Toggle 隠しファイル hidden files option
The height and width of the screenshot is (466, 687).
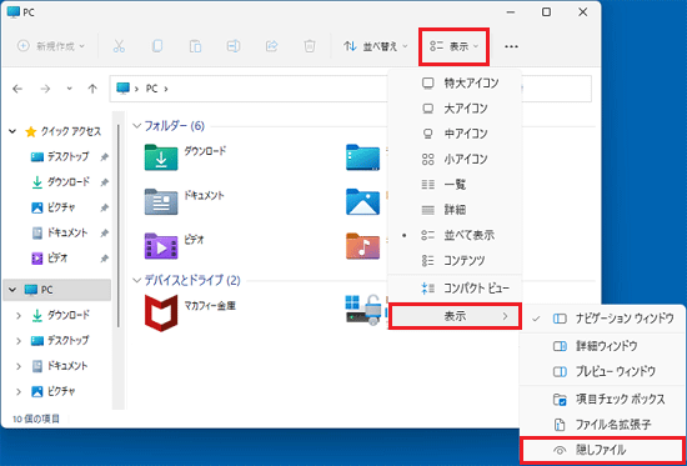click(603, 450)
